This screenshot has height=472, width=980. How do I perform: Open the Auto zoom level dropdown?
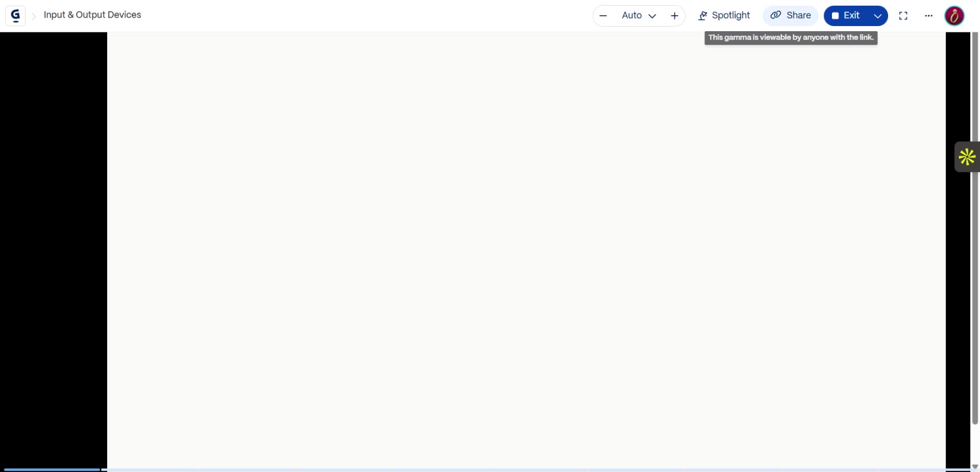coord(639,16)
